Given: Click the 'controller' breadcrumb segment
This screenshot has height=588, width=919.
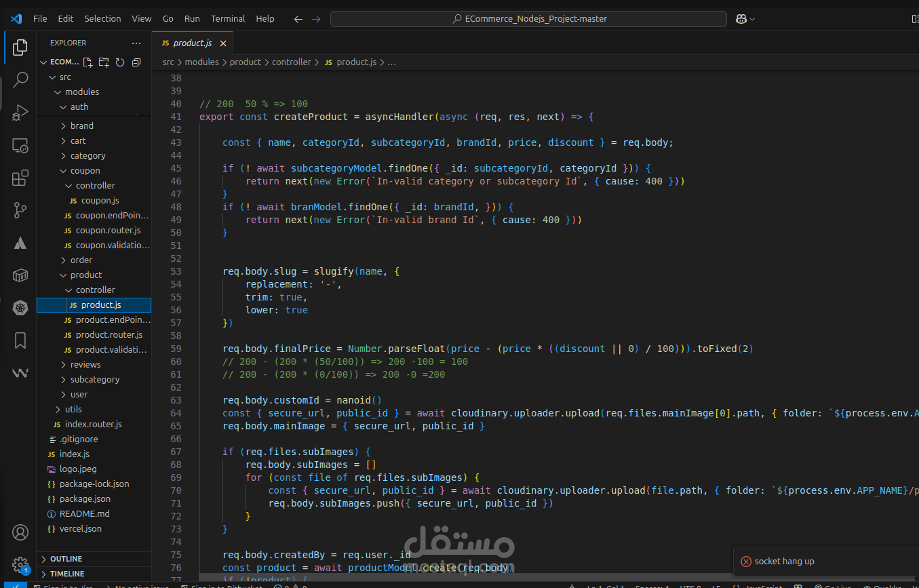Looking at the screenshot, I should coord(292,62).
